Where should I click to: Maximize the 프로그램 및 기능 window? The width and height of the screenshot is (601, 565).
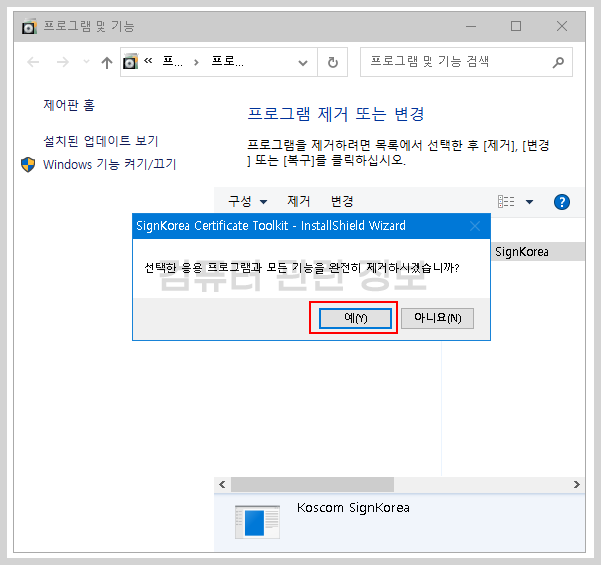pos(516,26)
